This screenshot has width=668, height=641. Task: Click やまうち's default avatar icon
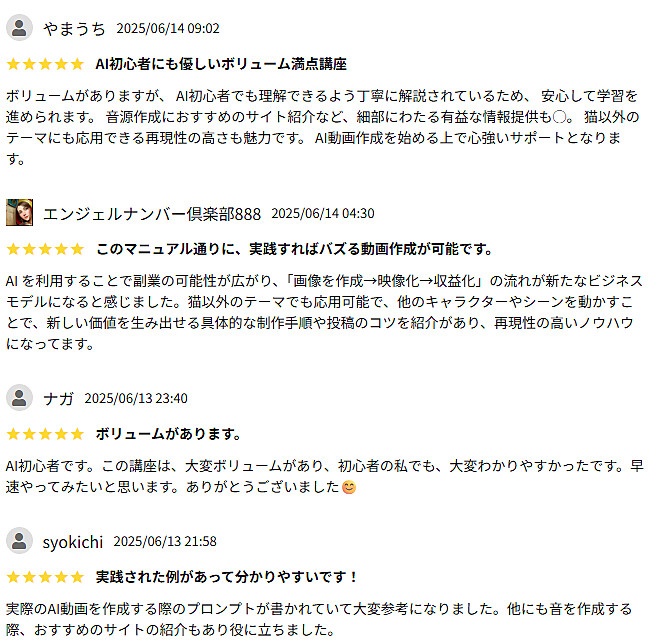(x=19, y=28)
